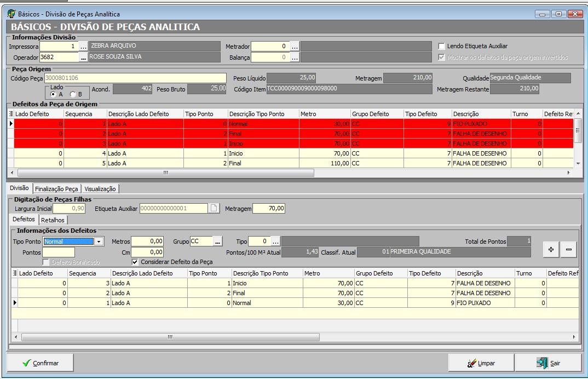
Task: Expand the Tipo Ponto dropdown
Action: 99,242
